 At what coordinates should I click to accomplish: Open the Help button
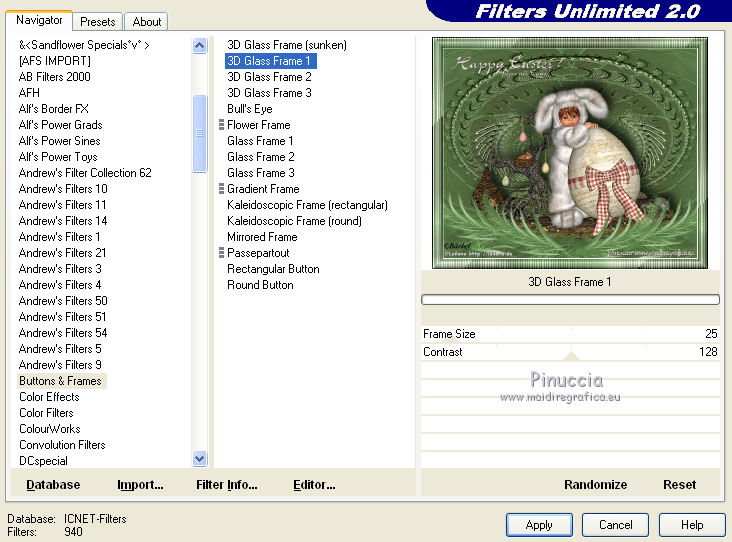click(x=692, y=525)
